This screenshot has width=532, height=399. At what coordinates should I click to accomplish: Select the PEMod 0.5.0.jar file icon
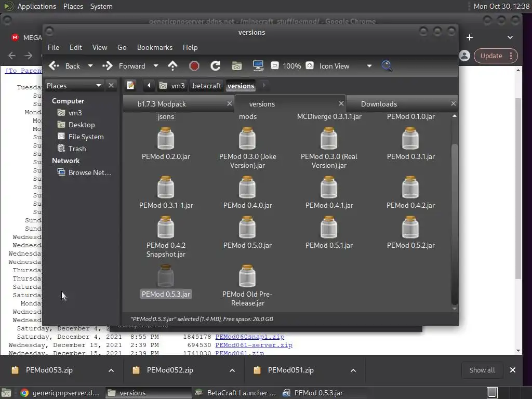coord(247,228)
